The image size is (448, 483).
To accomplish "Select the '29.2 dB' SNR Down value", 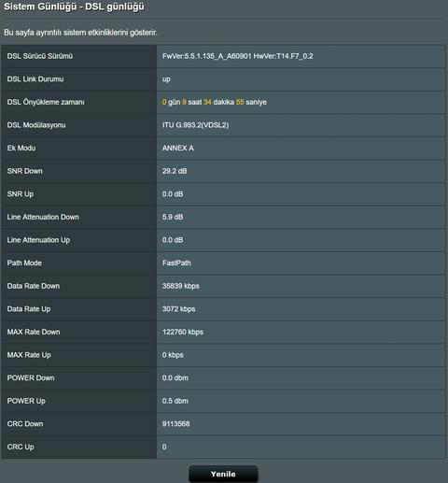I will click(x=175, y=171).
